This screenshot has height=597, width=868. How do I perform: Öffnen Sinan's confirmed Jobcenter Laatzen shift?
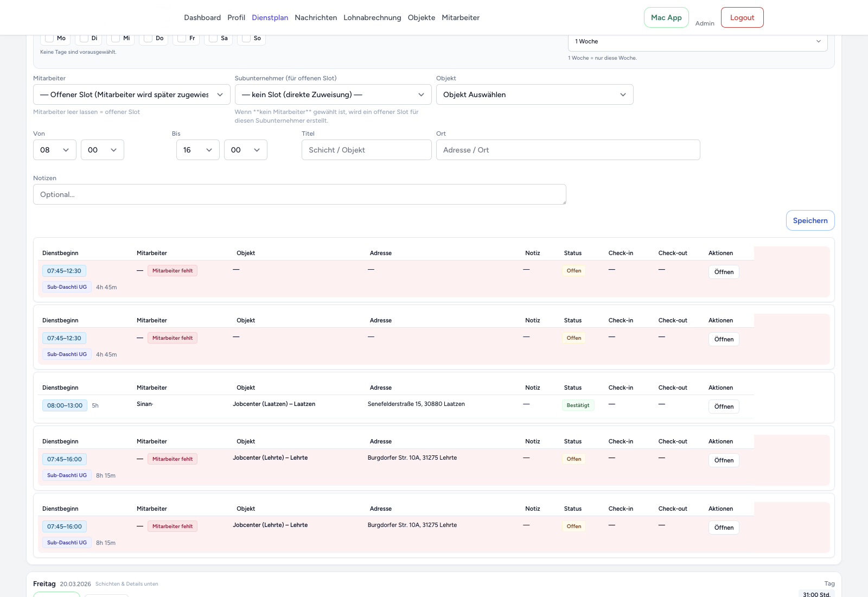pyautogui.click(x=724, y=406)
